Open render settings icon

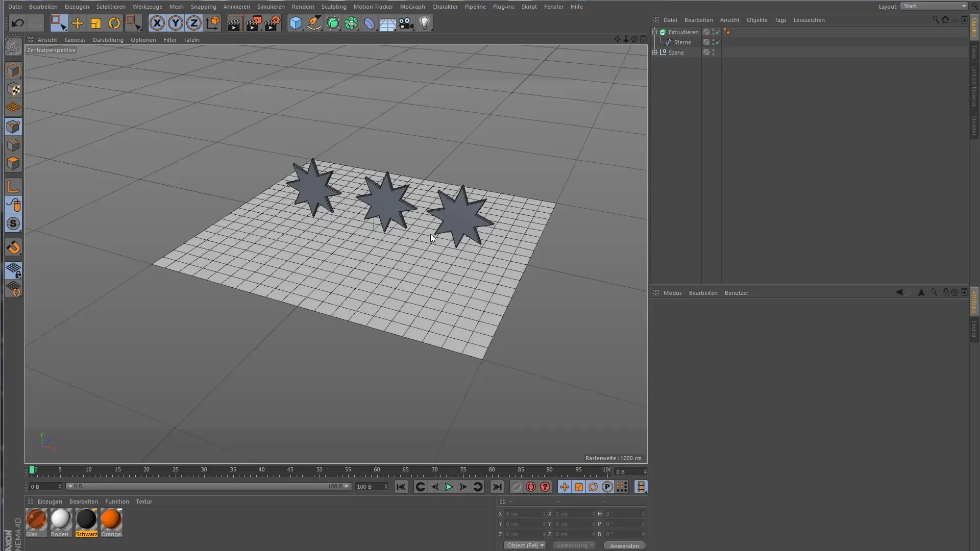[x=273, y=23]
